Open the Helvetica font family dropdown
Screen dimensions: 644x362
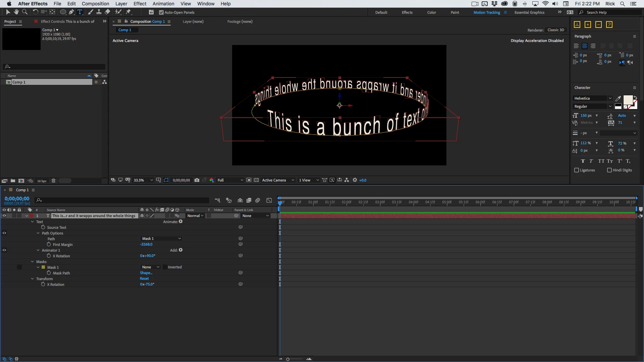tap(593, 98)
